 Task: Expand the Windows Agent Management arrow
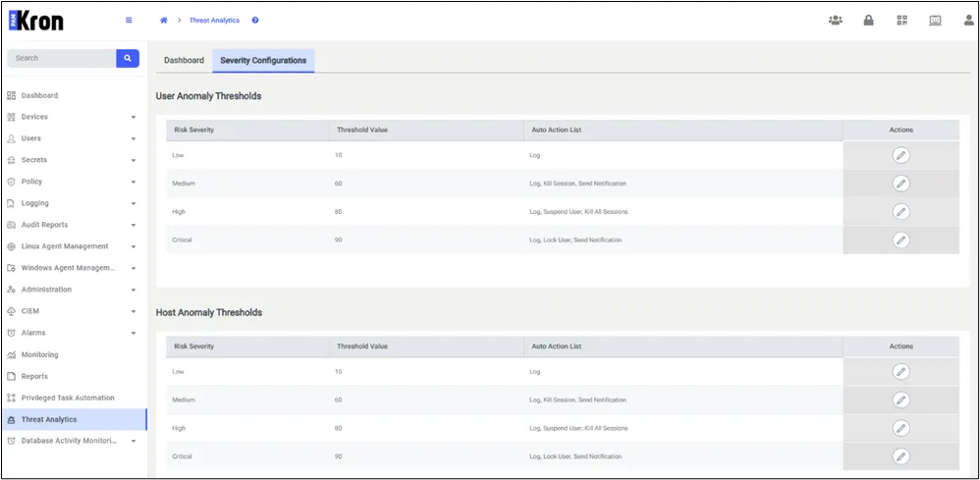pyautogui.click(x=134, y=268)
